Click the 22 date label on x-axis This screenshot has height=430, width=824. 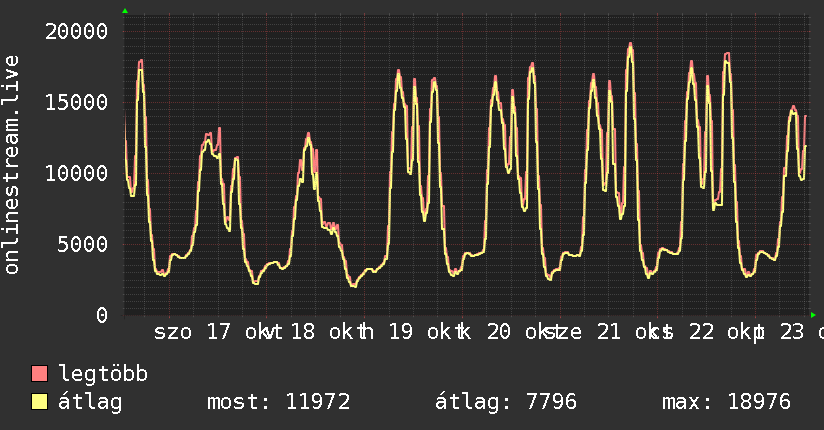pyautogui.click(x=702, y=332)
